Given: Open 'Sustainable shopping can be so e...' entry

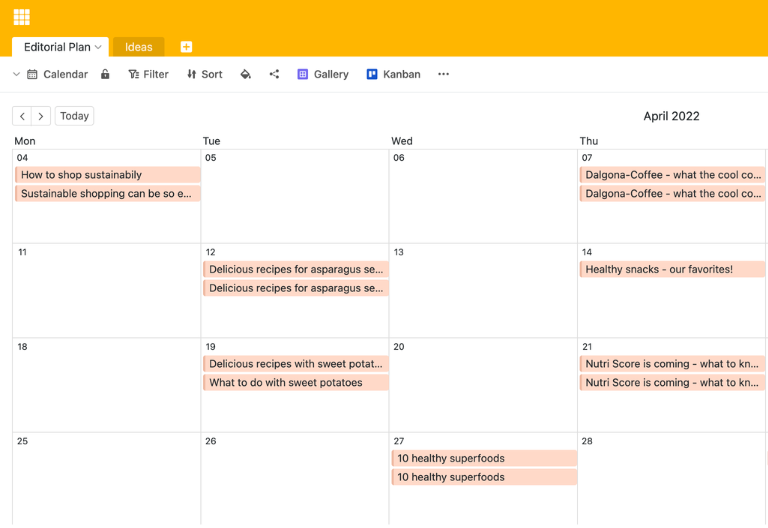Looking at the screenshot, I should 108,193.
